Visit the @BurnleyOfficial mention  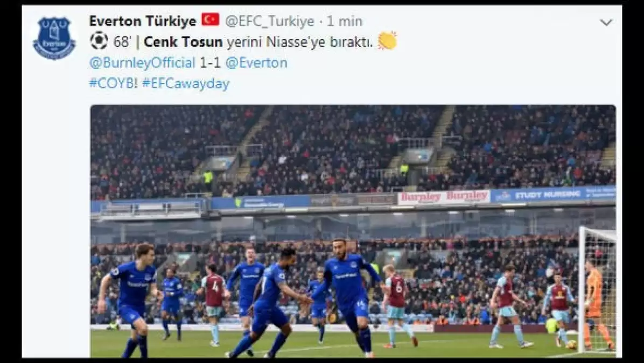(142, 63)
